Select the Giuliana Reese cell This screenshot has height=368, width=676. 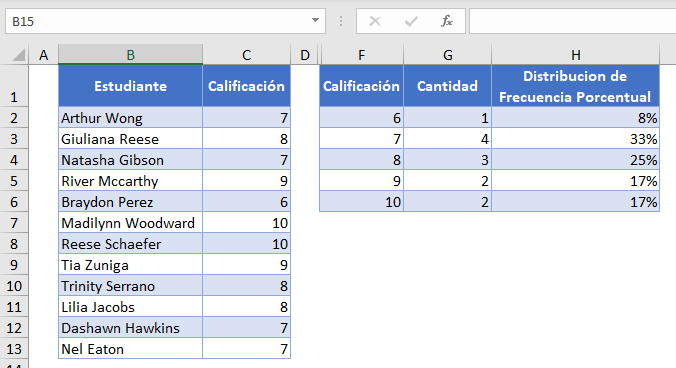pyautogui.click(x=131, y=139)
